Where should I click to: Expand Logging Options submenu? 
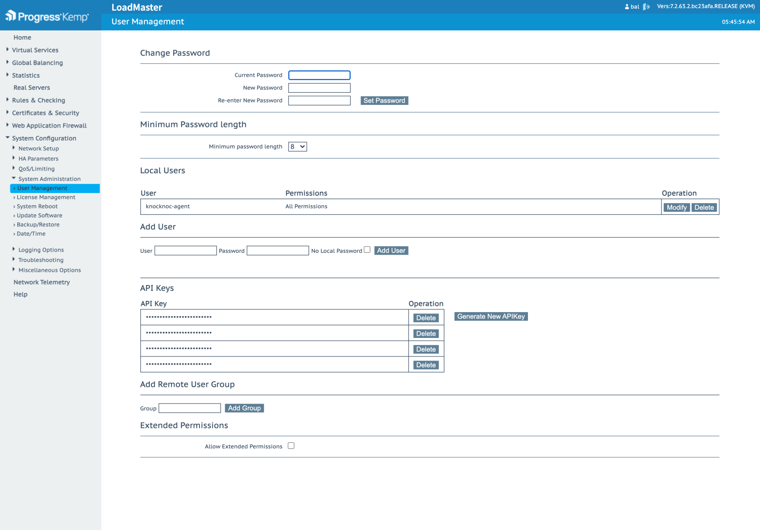coord(41,250)
